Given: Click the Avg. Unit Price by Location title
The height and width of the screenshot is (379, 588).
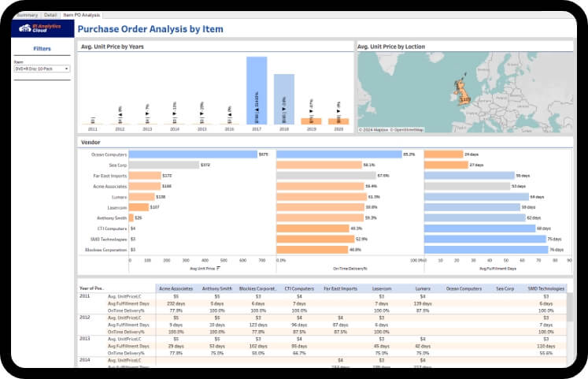Looking at the screenshot, I should tap(391, 46).
